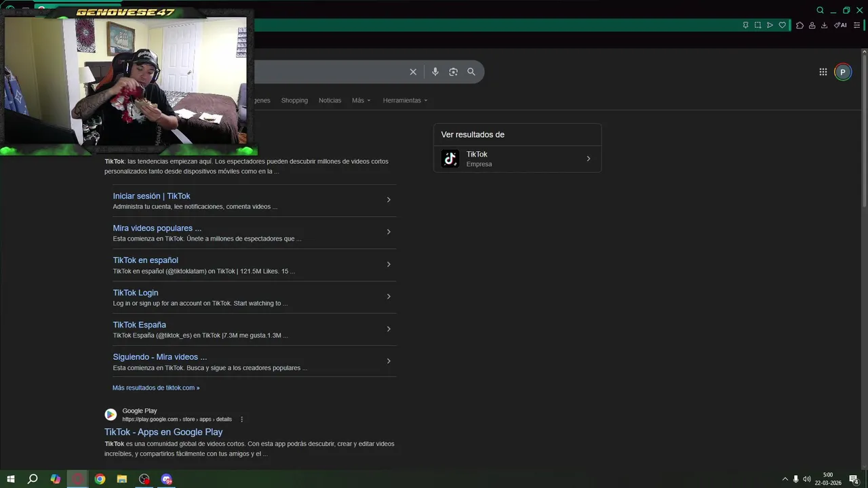Expand the TikTok Login chevron
The height and width of the screenshot is (488, 868).
pyautogui.click(x=389, y=296)
